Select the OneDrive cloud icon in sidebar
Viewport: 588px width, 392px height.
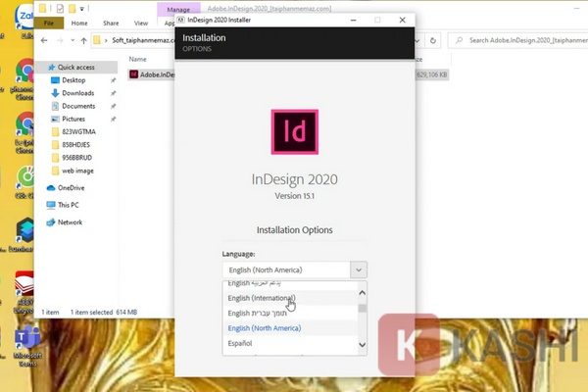coord(52,187)
